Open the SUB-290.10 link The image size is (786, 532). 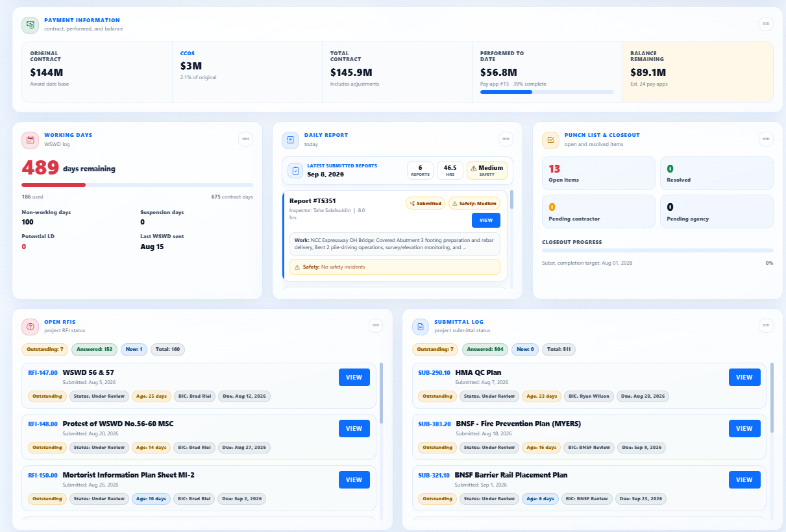click(434, 373)
